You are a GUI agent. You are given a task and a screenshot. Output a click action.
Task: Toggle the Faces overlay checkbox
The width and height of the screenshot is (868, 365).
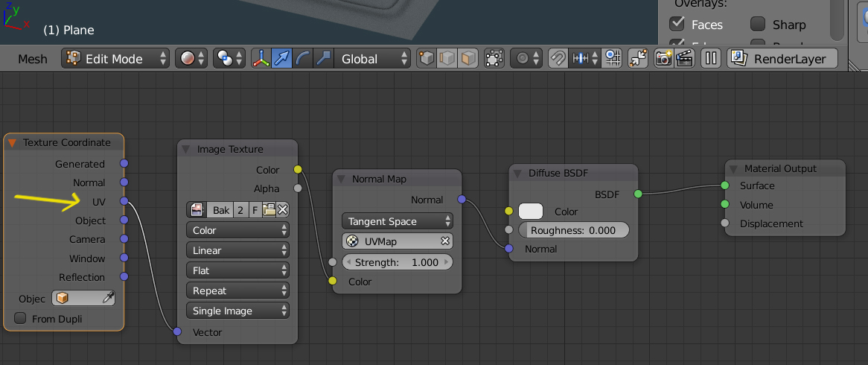(x=677, y=24)
